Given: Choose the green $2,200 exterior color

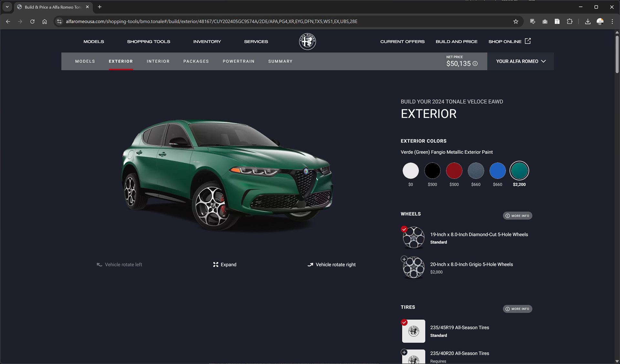Looking at the screenshot, I should pos(519,171).
